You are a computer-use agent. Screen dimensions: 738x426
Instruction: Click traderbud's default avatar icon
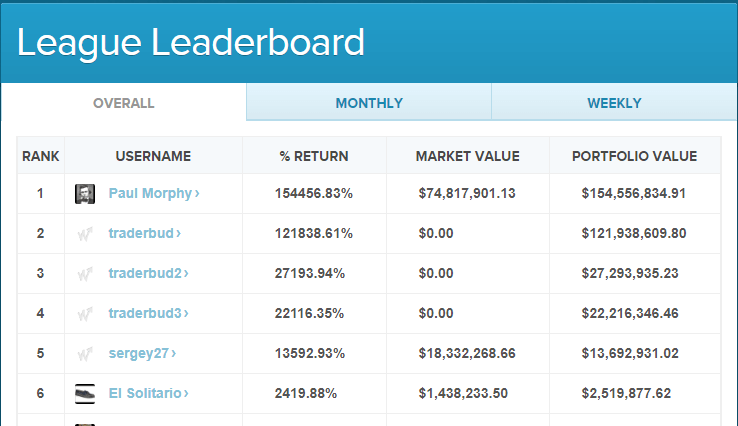click(x=85, y=234)
